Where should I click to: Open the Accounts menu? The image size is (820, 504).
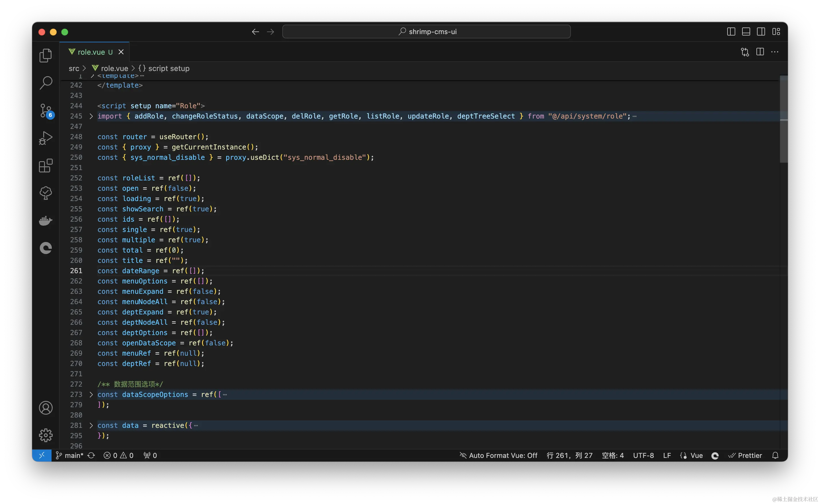46,408
